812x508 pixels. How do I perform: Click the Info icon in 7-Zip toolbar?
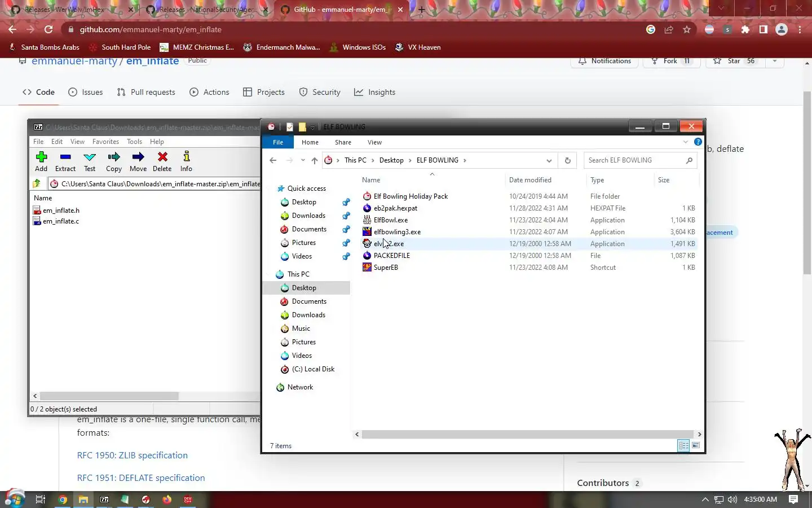186,161
